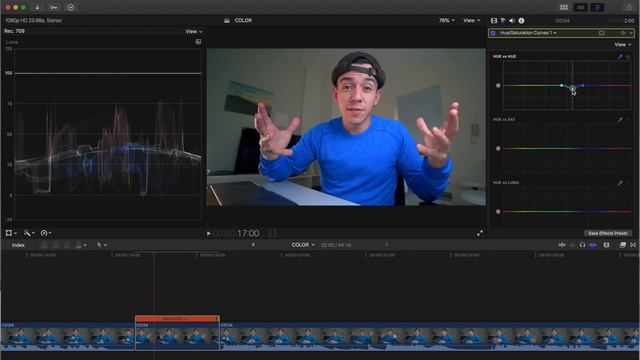Open inspector View dropdown below curves header
Viewport: 640px width, 360px height.
pyautogui.click(x=623, y=44)
